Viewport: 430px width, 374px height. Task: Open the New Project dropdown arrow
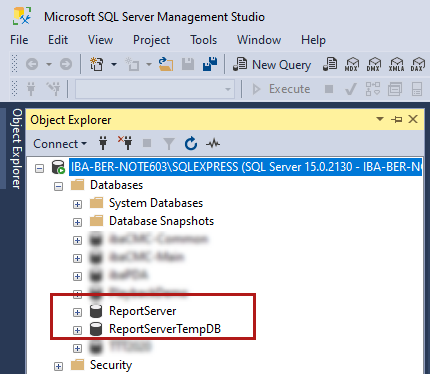(114, 64)
